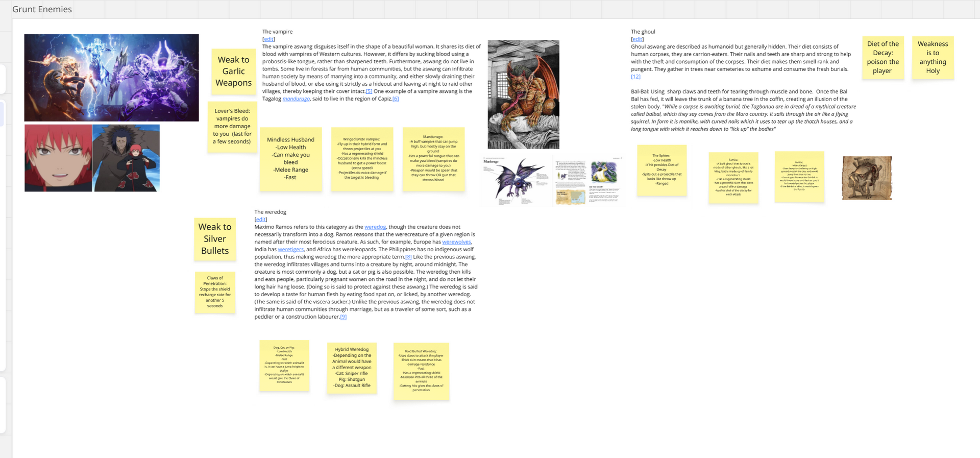The image size is (980, 458).
Task: Select The Spitter sticky note
Action: pos(661,170)
